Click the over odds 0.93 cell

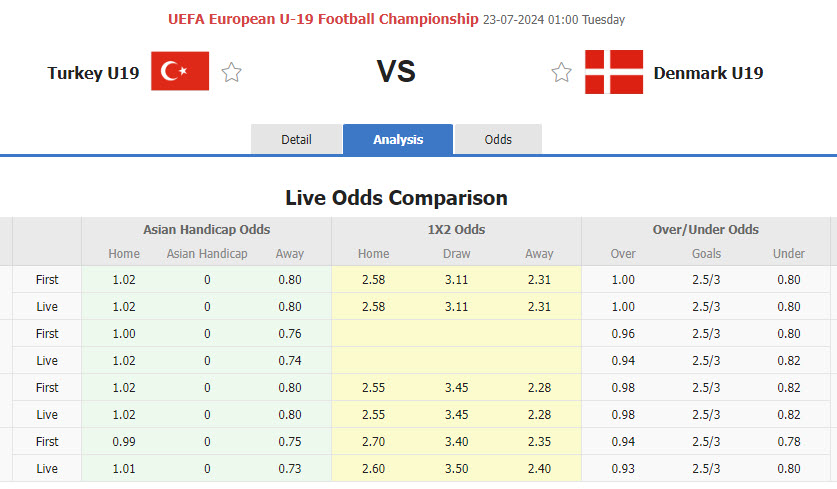coord(623,468)
